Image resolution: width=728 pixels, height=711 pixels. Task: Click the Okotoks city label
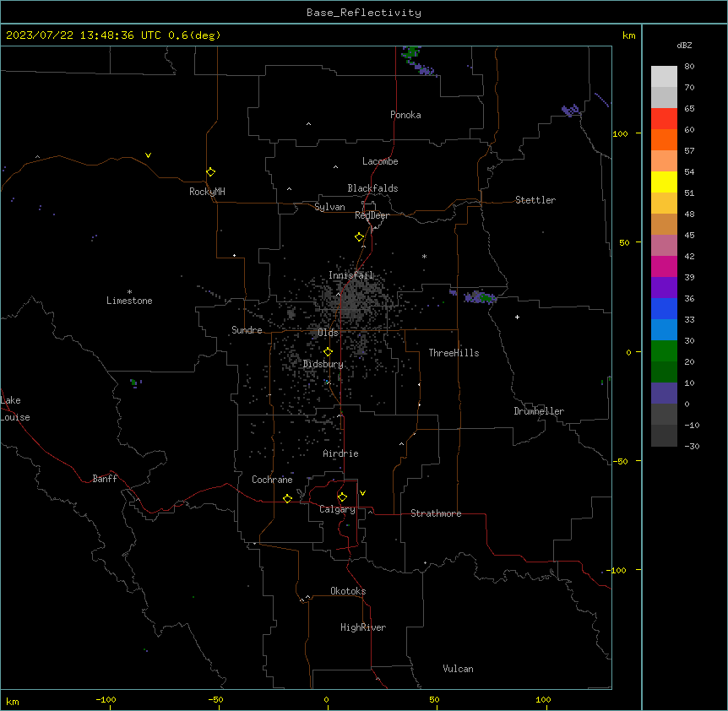(348, 591)
